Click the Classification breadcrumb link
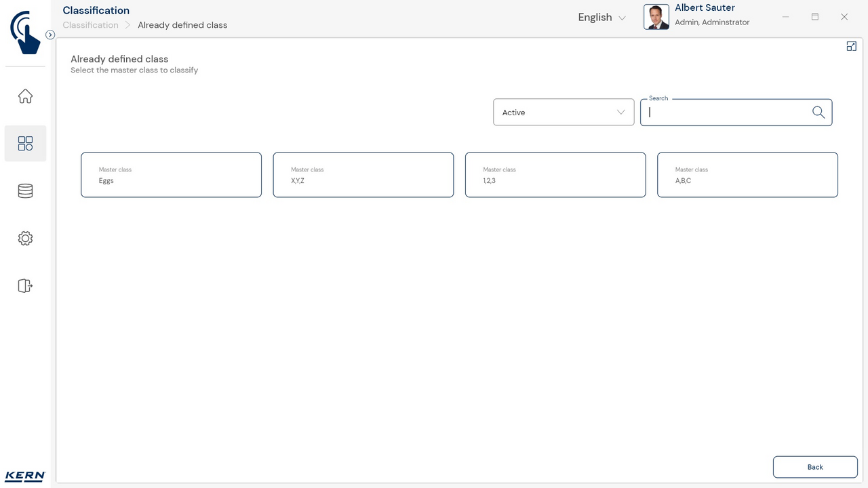The width and height of the screenshot is (868, 488). (x=90, y=25)
